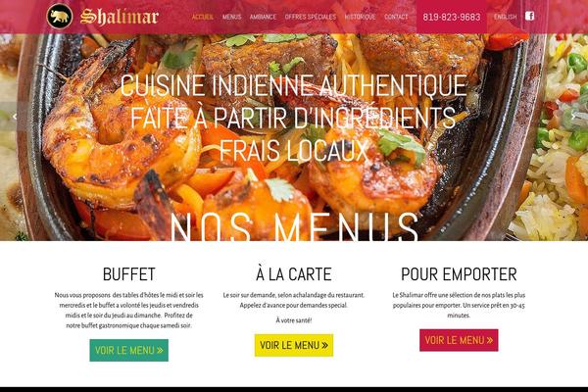588x392 pixels.
Task: Open Offres Spéciales in the navigation
Action: (311, 17)
